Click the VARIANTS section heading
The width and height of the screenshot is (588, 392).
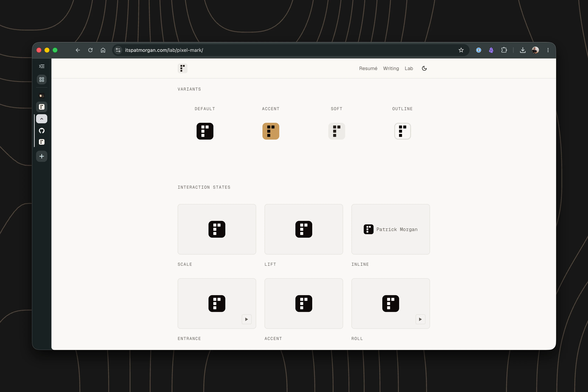189,89
